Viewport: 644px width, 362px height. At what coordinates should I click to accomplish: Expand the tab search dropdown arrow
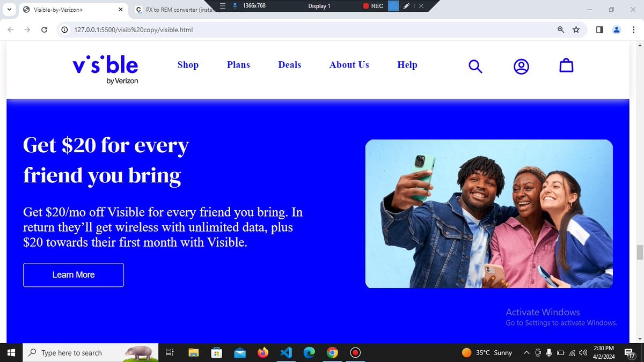click(x=9, y=10)
